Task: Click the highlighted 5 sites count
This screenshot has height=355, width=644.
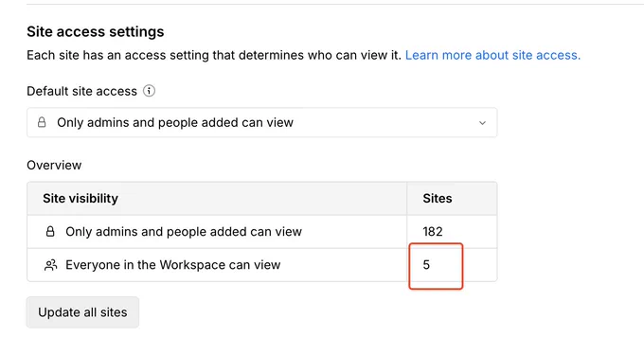Action: pos(426,265)
